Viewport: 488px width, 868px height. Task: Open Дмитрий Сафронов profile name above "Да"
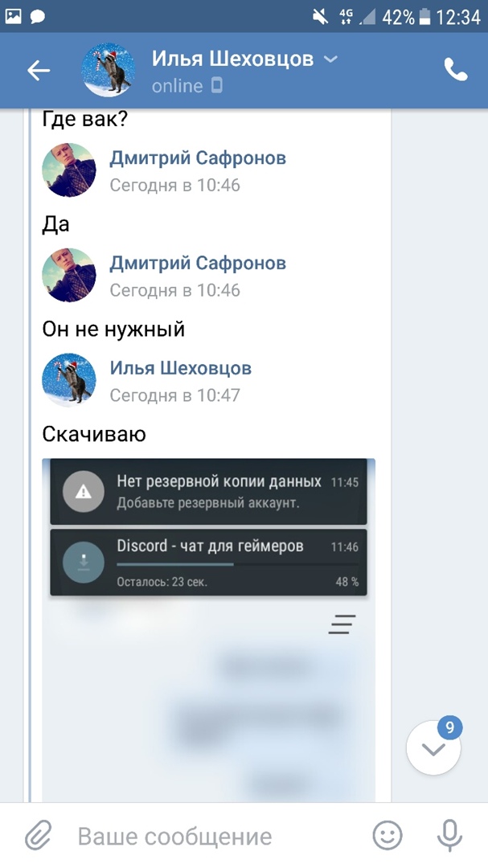198,158
